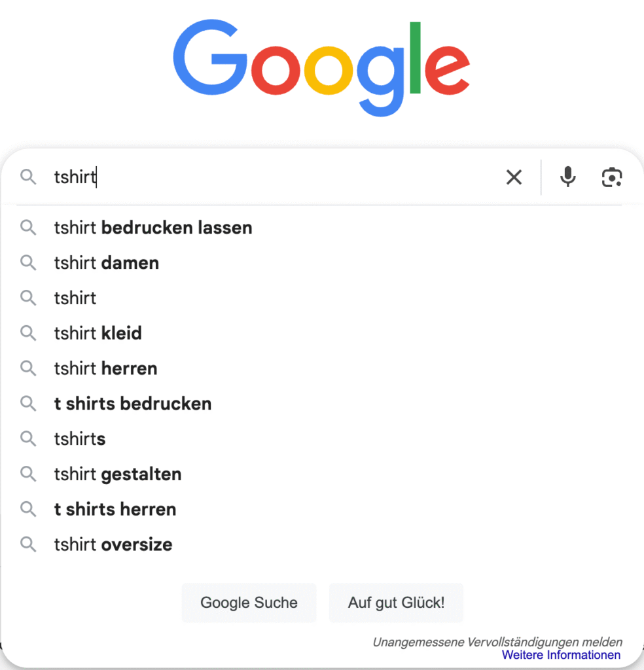Click the magnifier next to 'tshirt oversize'
The height and width of the screenshot is (670, 644).
(x=28, y=544)
